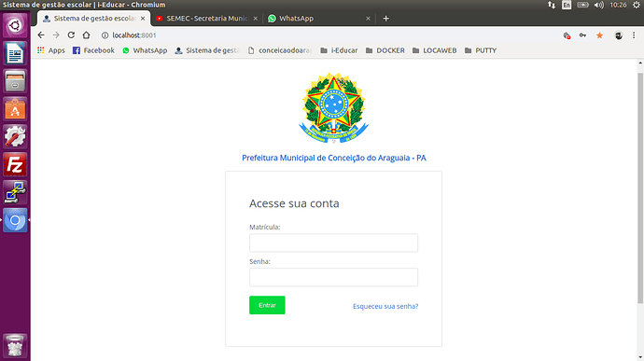This screenshot has width=644, height=361.
Task: Click the page vertical scrollbar
Action: 640,188
